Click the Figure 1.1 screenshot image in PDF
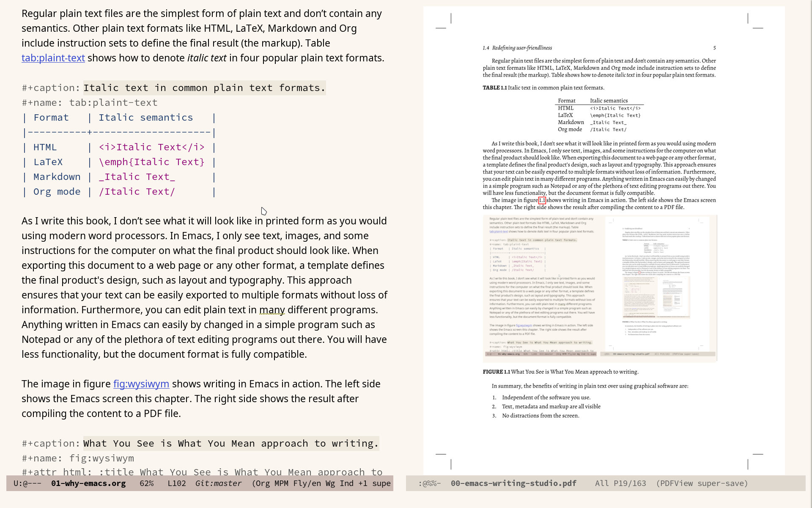The image size is (812, 508). [x=600, y=288]
